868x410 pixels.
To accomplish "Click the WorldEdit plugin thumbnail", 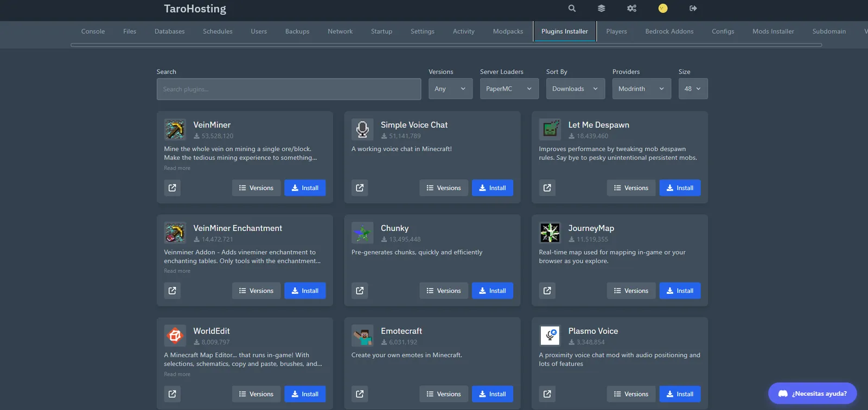I will click(x=175, y=336).
